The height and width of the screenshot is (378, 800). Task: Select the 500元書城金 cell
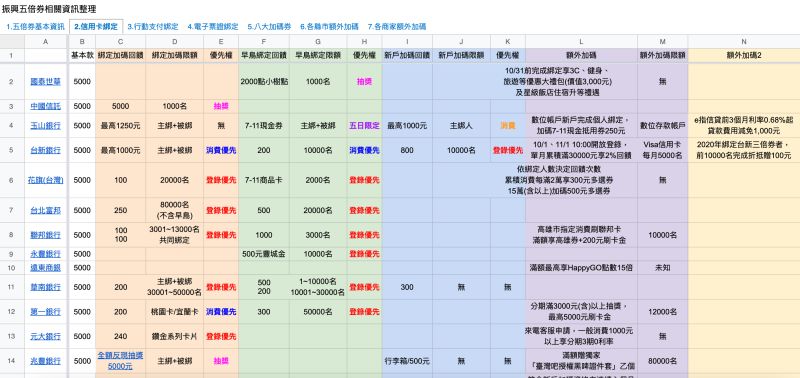click(x=264, y=254)
